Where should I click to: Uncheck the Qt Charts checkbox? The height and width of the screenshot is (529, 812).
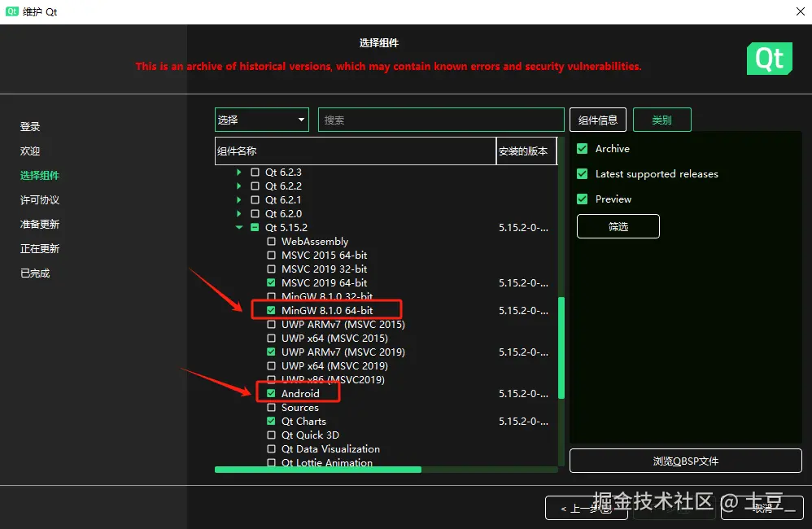pos(271,422)
